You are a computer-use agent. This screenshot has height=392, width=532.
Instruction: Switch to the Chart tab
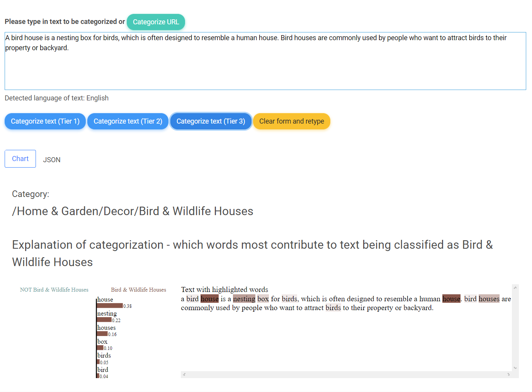20,159
